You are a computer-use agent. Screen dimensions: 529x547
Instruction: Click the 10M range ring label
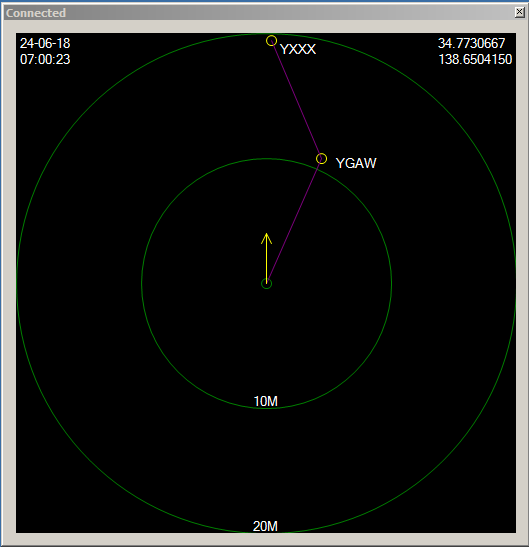coord(266,401)
